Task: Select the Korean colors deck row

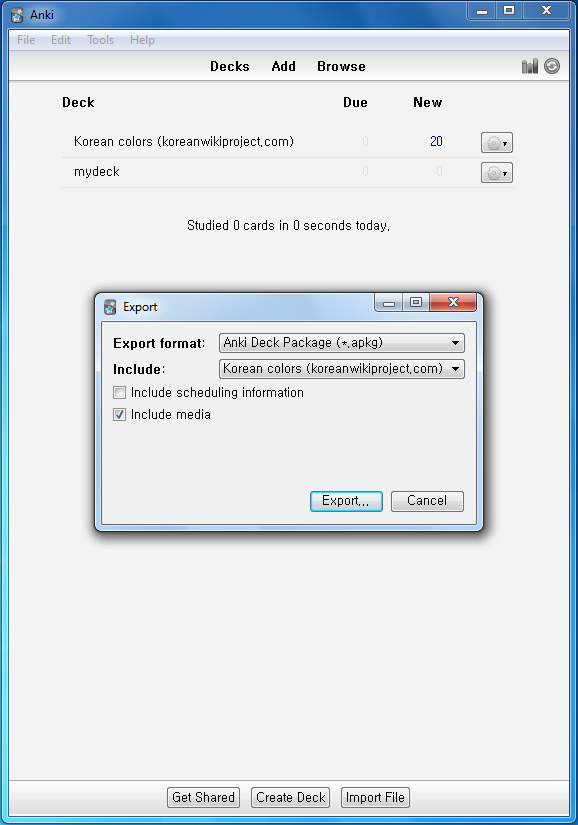Action: pos(288,142)
